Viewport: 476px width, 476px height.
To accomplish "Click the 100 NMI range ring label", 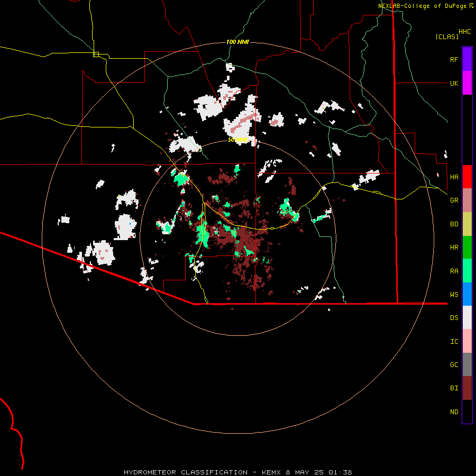I will pos(237,42).
